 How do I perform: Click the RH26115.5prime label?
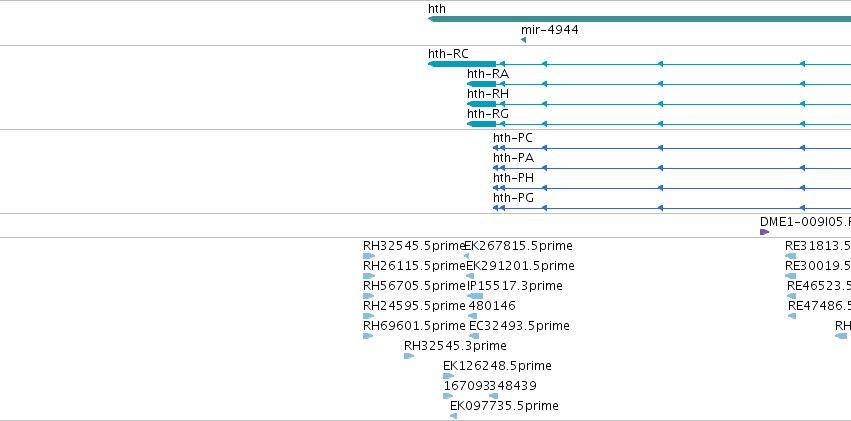(415, 266)
